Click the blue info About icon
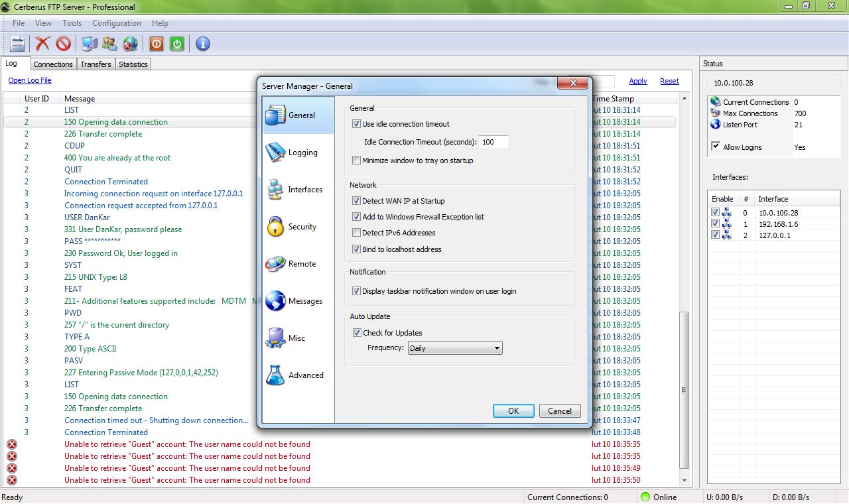This screenshot has width=849, height=504. [x=203, y=44]
